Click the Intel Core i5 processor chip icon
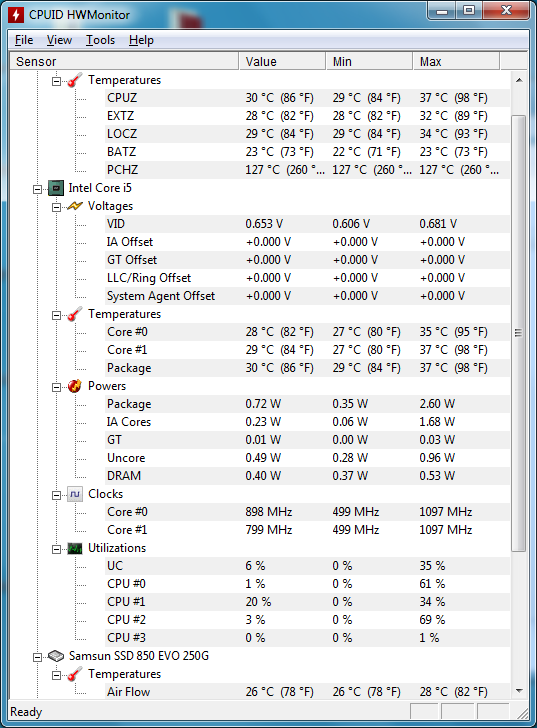Viewport: 537px width, 728px height. (x=56, y=188)
